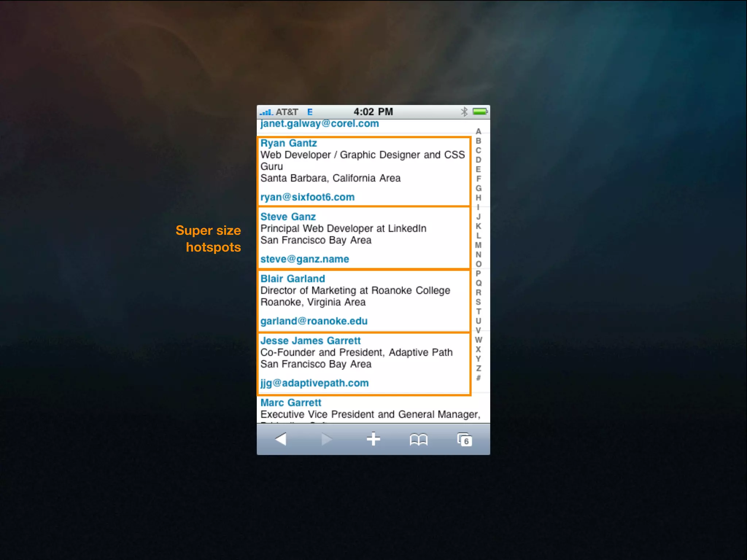Screen dimensions: 747x560
Task: Tap the Safari forward arrow
Action: 326,439
